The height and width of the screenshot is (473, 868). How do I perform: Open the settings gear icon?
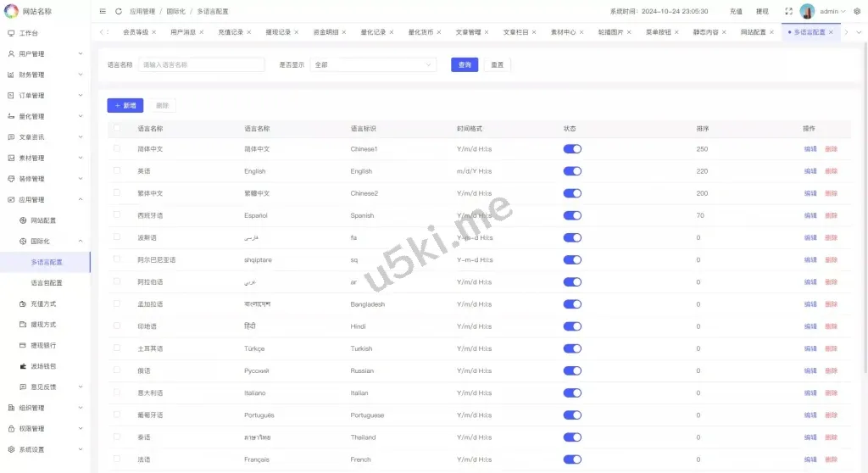[x=857, y=12]
